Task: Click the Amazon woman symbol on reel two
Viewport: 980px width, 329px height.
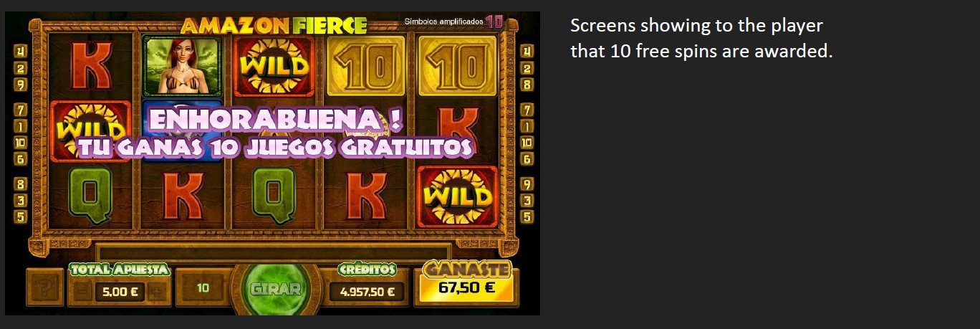Action: (x=181, y=67)
